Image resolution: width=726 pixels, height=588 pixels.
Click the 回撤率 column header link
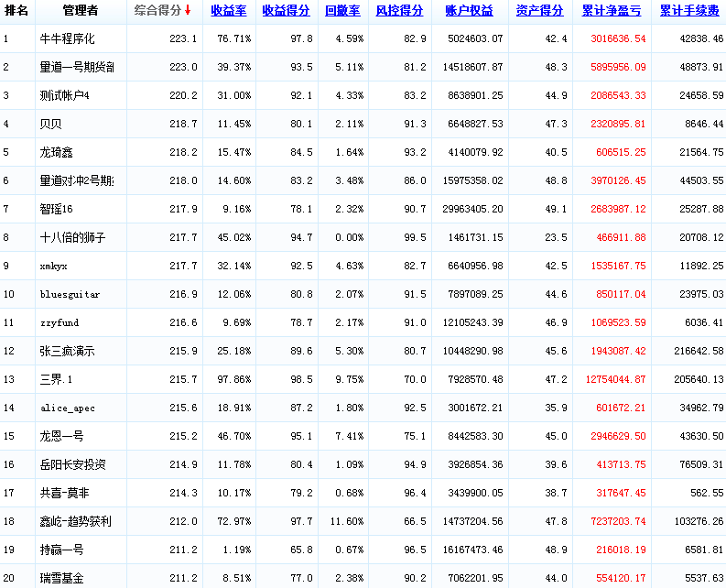coord(342,11)
